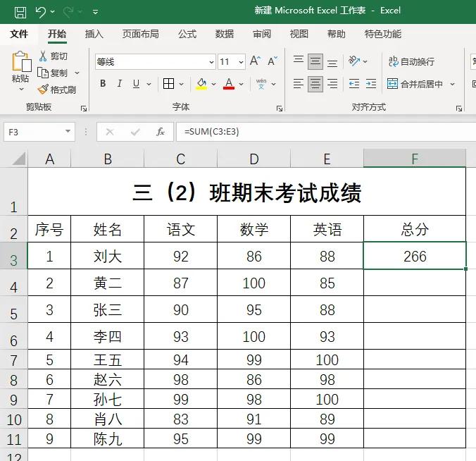Apply red font color
Screen dimensions: 476x461
tap(229, 84)
